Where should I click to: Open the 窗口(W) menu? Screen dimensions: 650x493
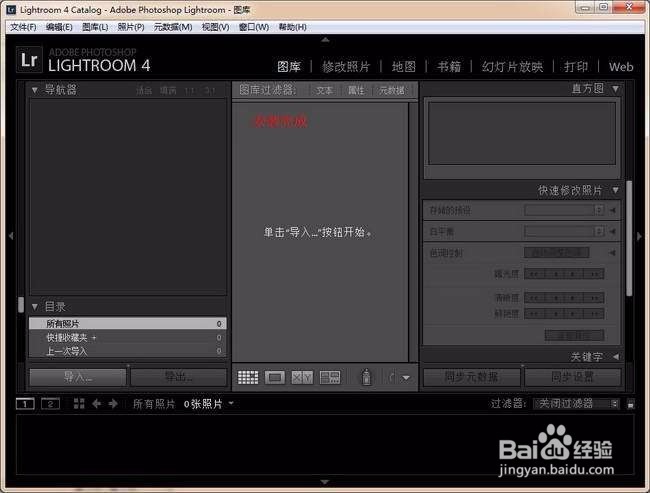coord(254,27)
